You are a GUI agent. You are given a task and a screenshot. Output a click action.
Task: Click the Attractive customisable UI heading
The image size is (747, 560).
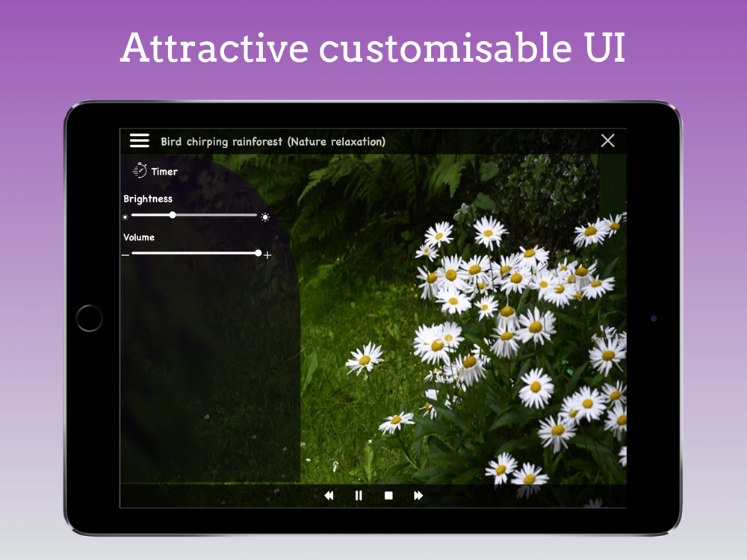[373, 47]
